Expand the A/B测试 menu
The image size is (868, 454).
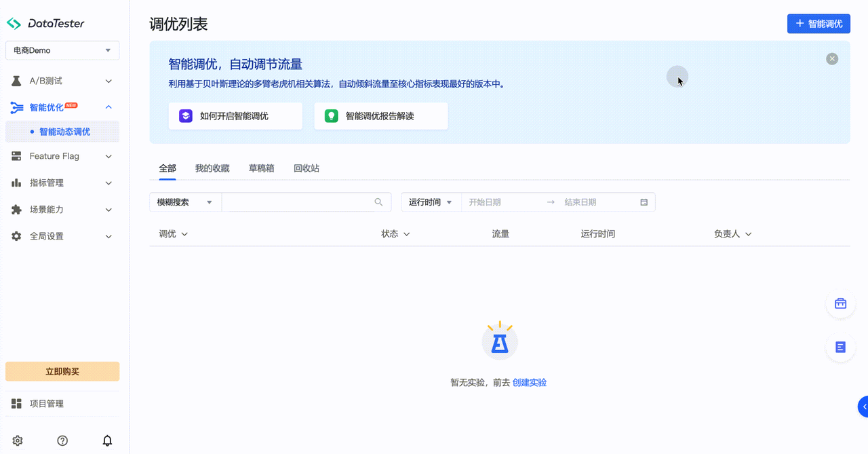(62, 81)
